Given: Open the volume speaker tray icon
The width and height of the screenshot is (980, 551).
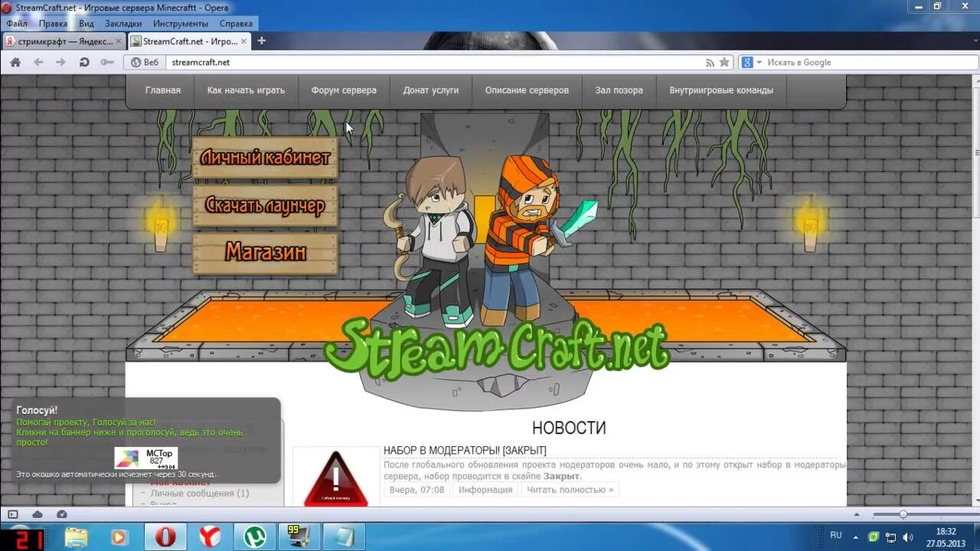Looking at the screenshot, I should click(x=909, y=536).
